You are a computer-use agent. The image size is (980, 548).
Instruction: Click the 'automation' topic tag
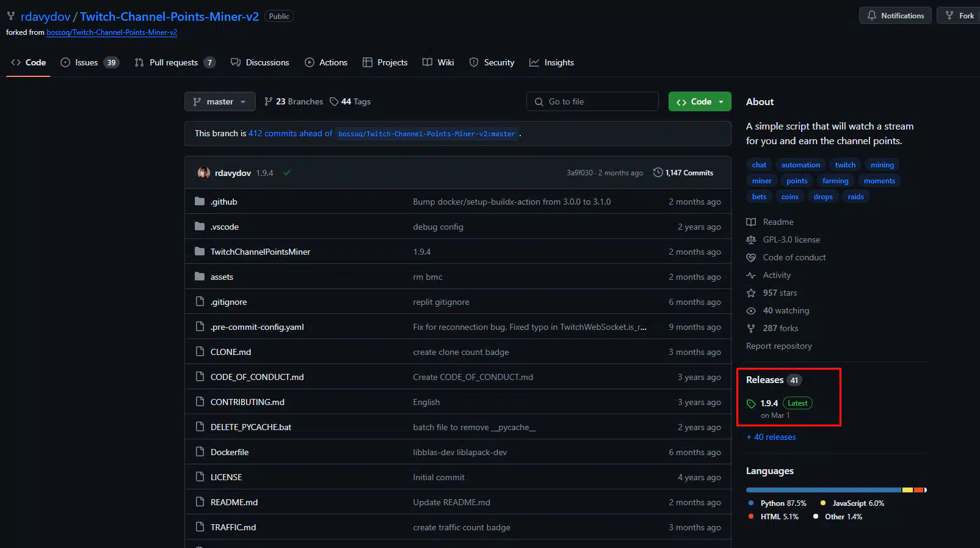800,165
